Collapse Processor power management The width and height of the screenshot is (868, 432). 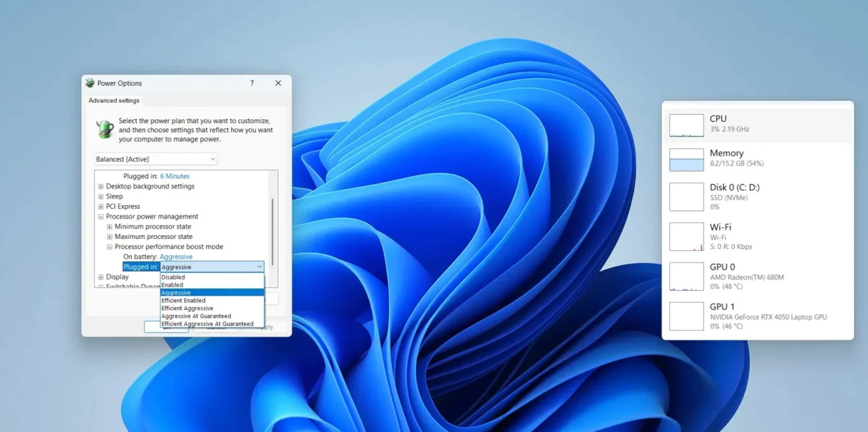[101, 217]
